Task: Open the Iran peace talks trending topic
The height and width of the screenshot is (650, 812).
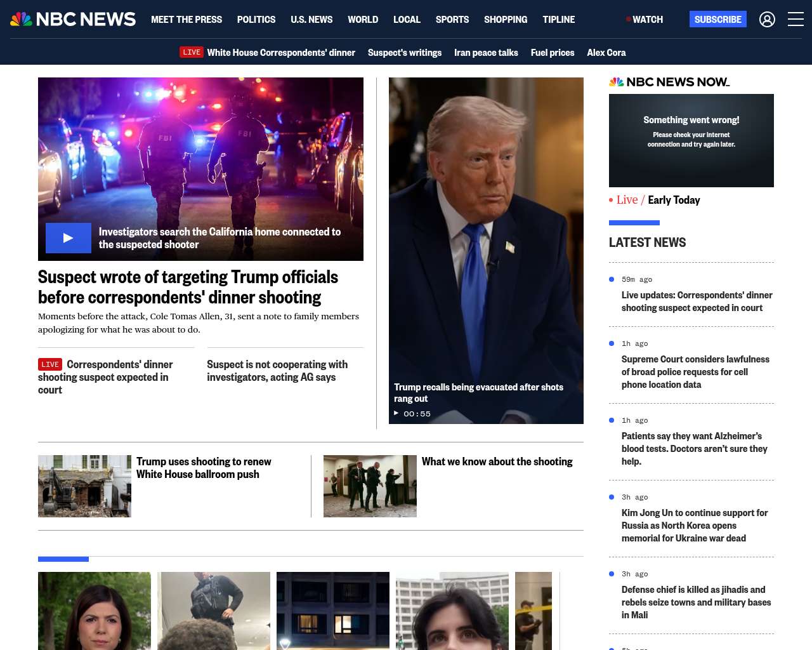Action: point(486,53)
